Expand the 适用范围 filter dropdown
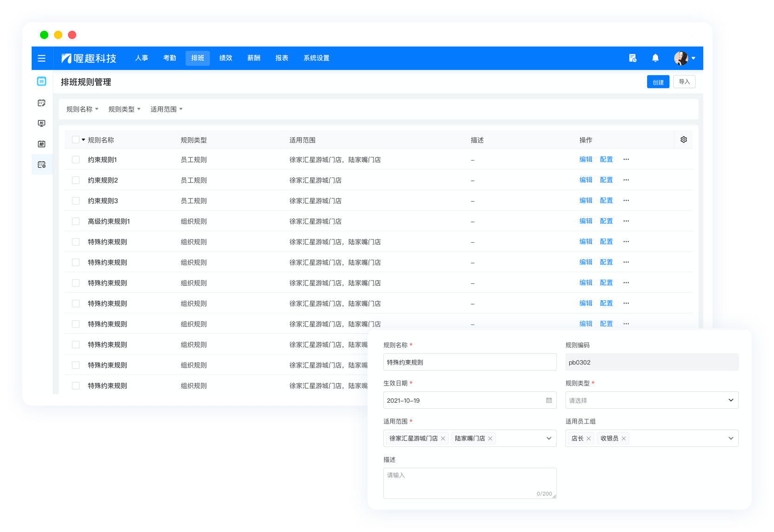Viewport: 774px width, 532px height. pos(167,109)
